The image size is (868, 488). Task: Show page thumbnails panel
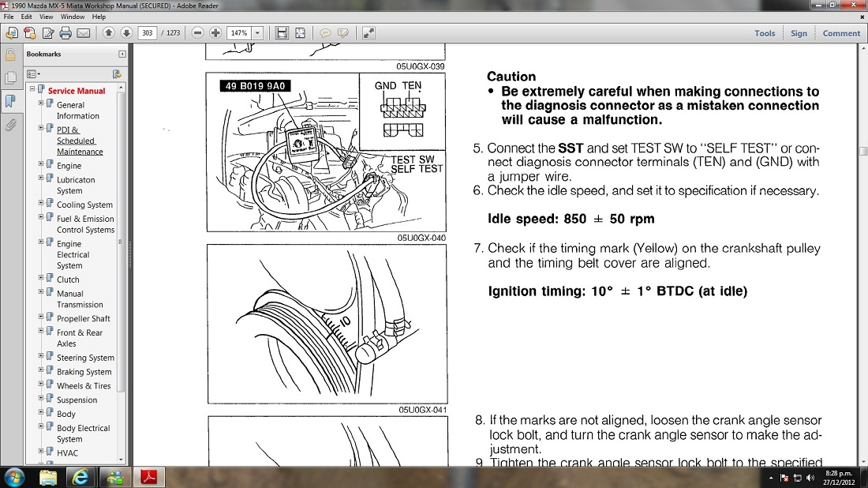point(10,77)
